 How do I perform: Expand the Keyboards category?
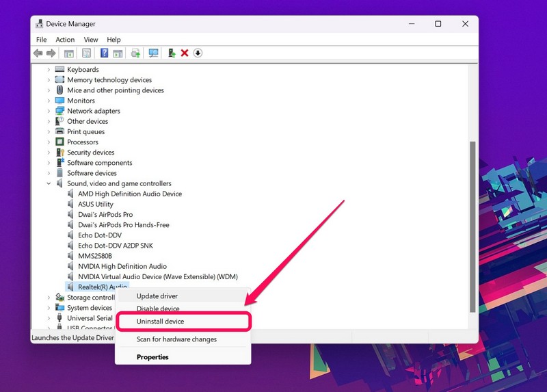coord(49,70)
